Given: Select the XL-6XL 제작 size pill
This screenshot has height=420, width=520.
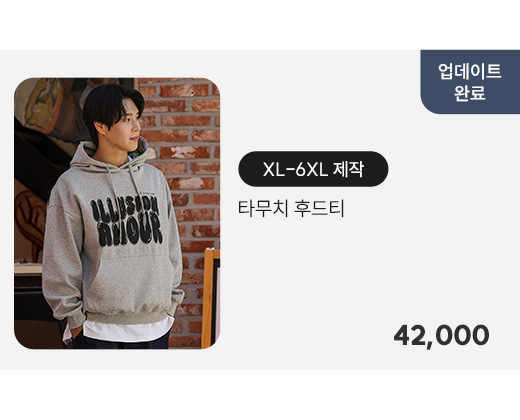Looking at the screenshot, I should pyautogui.click(x=313, y=169).
